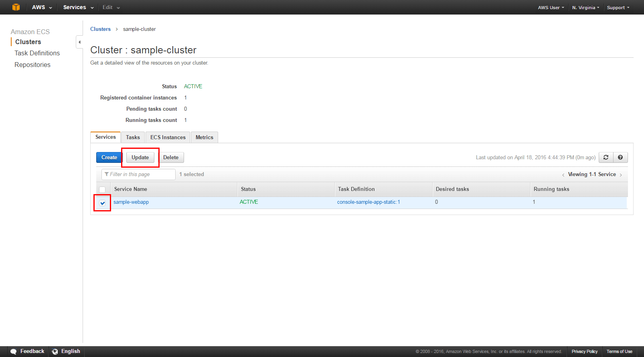Click the Feedback footer button
Image resolution: width=644 pixels, height=357 pixels.
28,351
